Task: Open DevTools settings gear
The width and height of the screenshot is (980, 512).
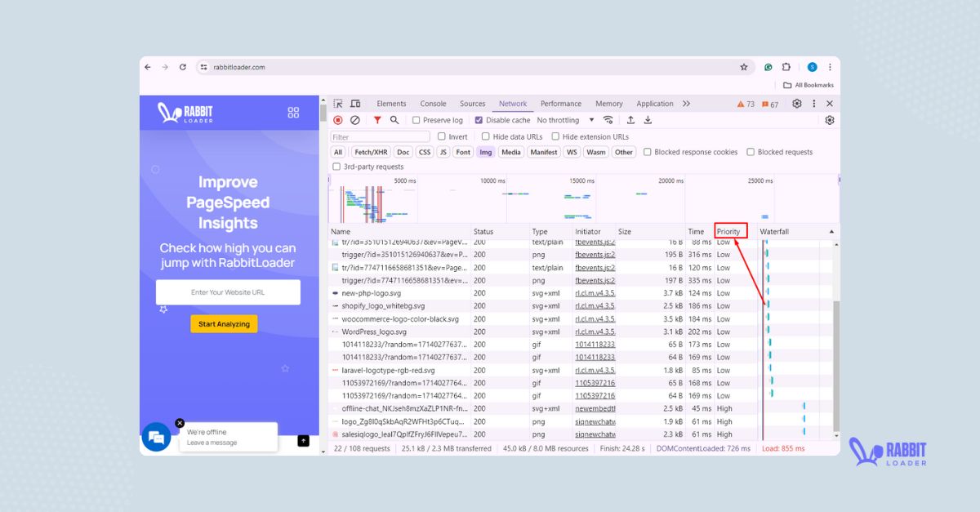Action: pos(796,103)
